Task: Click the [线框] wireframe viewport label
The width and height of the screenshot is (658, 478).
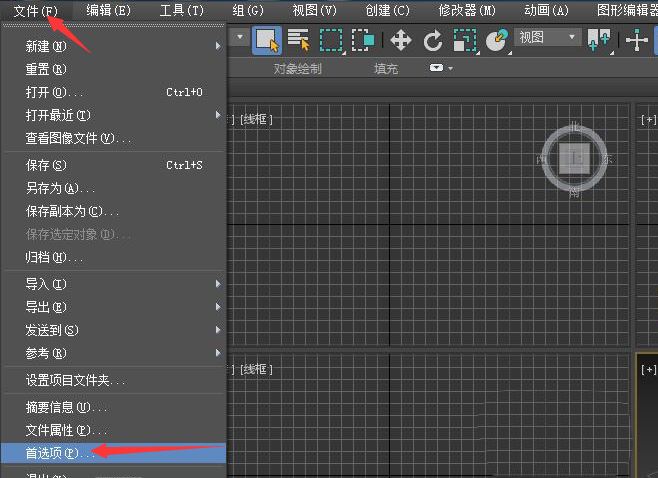Action: [256, 119]
